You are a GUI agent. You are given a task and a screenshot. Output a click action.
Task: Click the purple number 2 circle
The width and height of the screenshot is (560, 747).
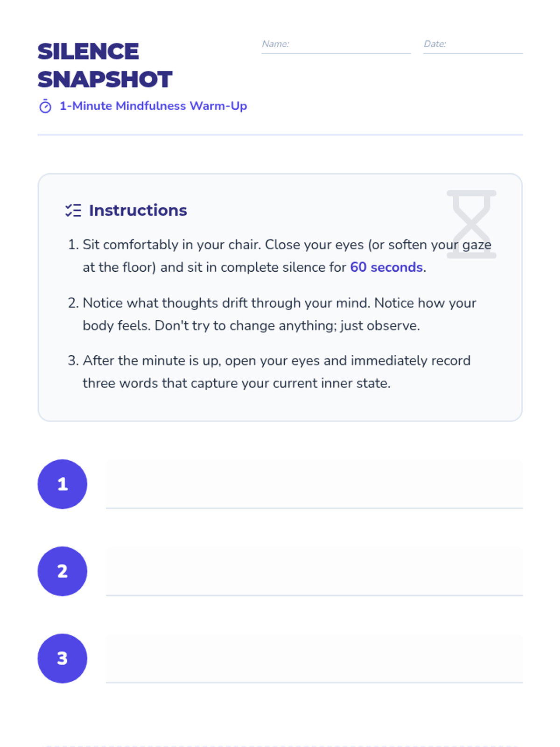[x=63, y=571]
